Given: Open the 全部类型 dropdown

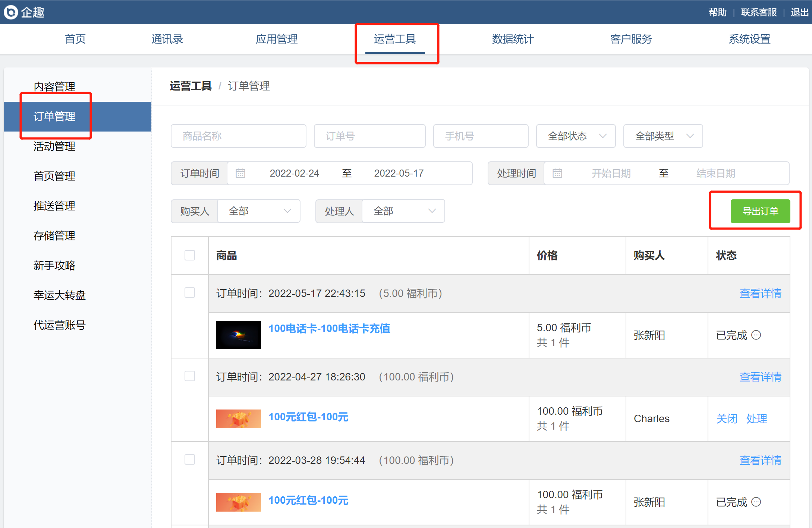Looking at the screenshot, I should click(x=663, y=136).
